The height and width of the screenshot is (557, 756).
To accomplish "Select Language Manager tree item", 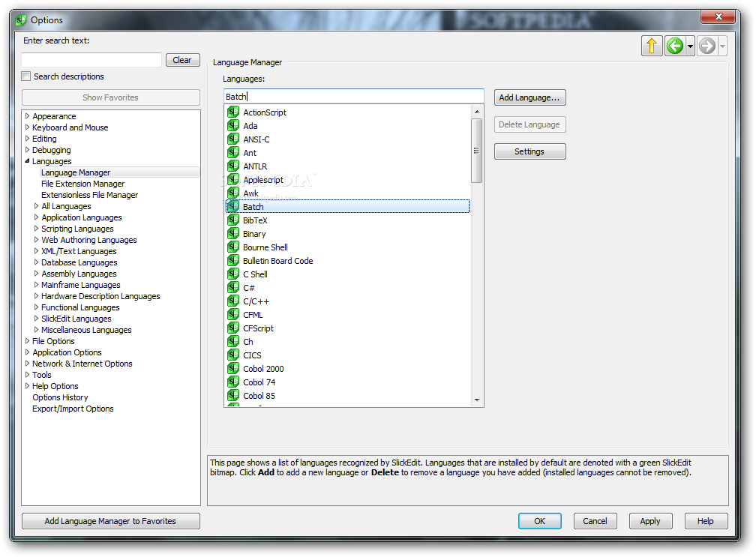I will click(x=76, y=172).
